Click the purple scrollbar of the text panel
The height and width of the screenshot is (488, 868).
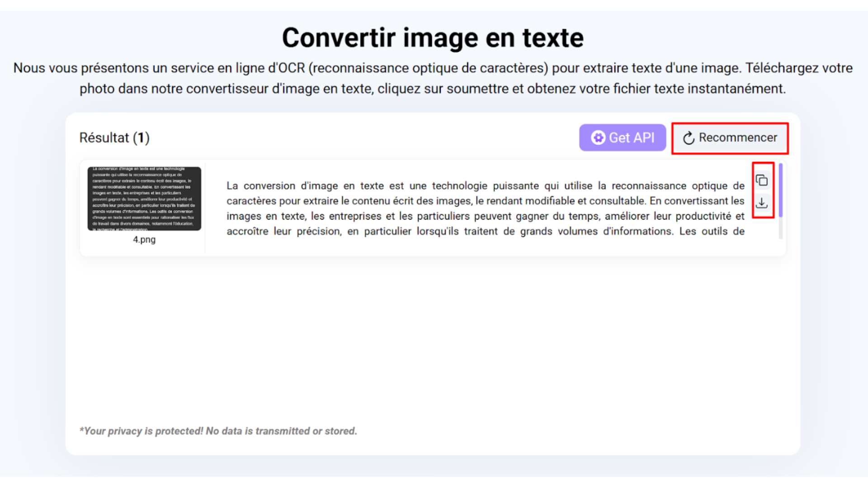[x=781, y=190]
